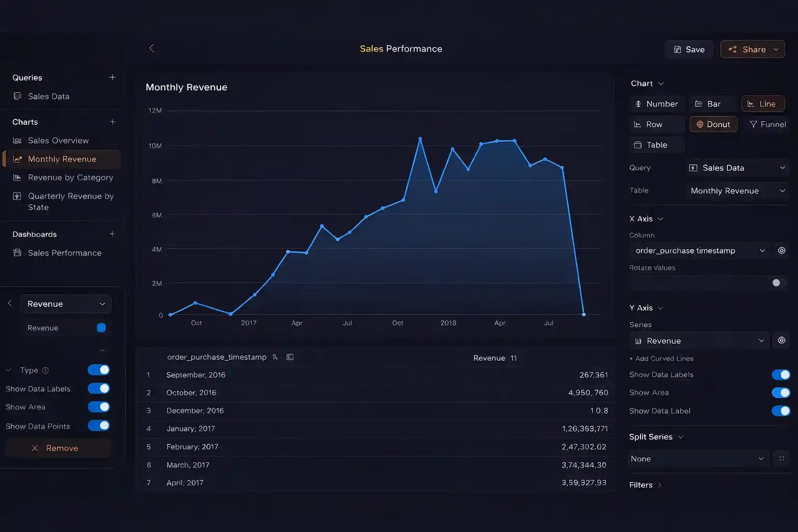Image resolution: width=798 pixels, height=532 pixels.
Task: Select the Donut chart type
Action: 713,124
